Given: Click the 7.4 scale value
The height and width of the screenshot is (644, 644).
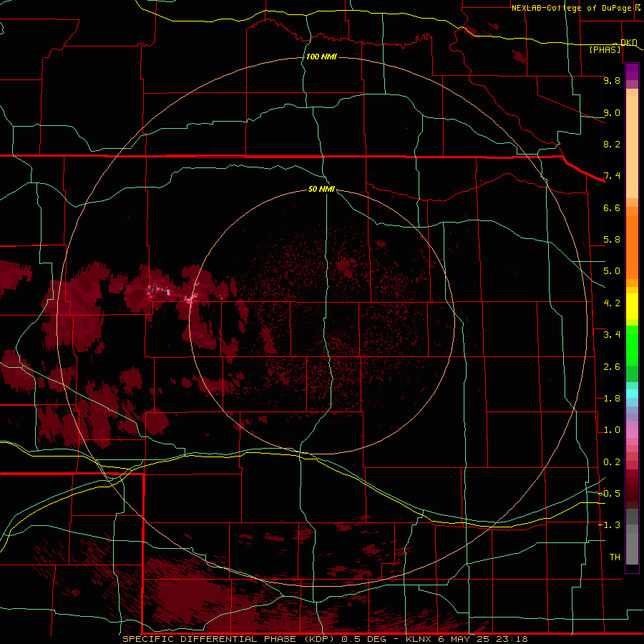Looking at the screenshot, I should [x=612, y=176].
